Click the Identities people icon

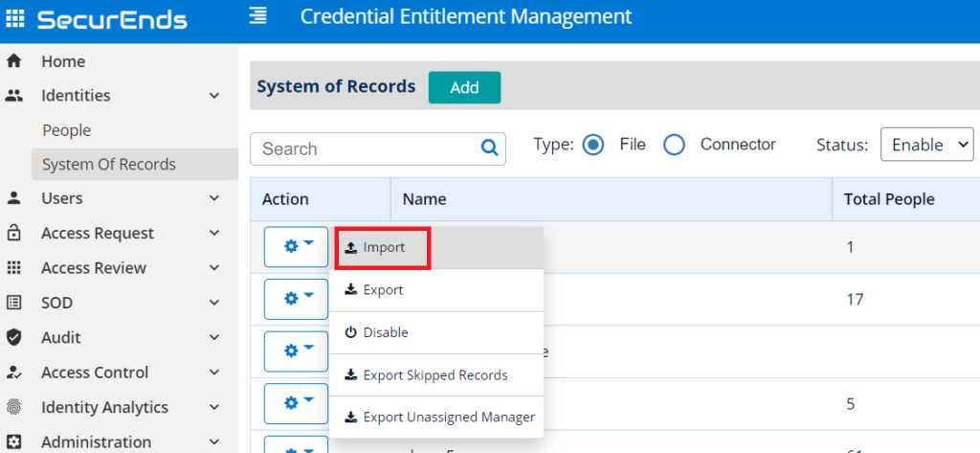tap(13, 96)
